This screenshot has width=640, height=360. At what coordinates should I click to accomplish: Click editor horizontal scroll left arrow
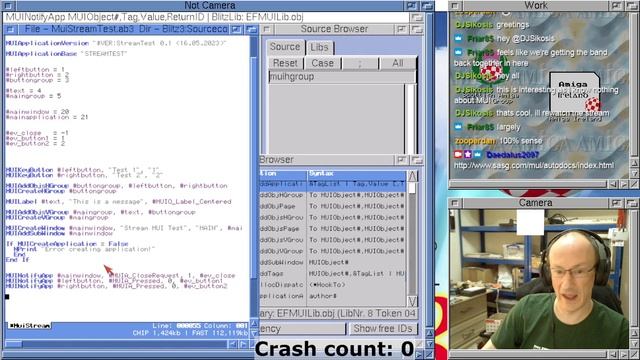232,344
